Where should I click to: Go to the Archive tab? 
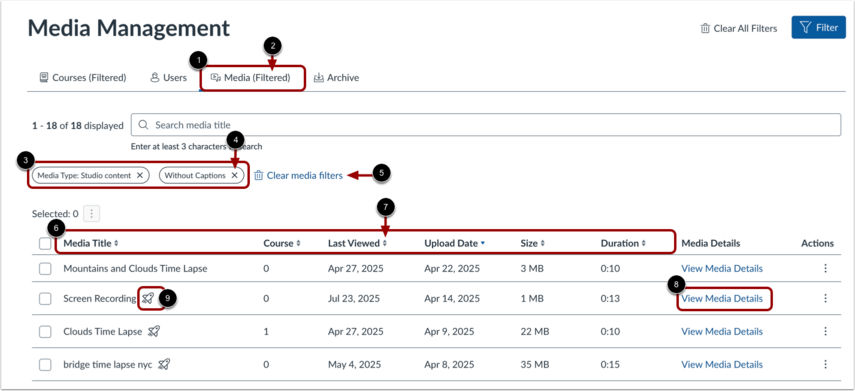point(336,77)
